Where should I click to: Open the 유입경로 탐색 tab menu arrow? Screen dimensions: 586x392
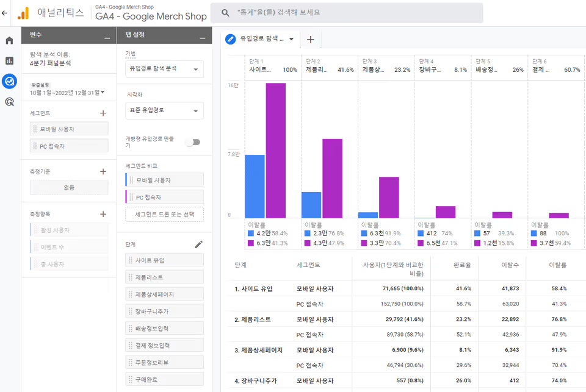[x=291, y=40]
